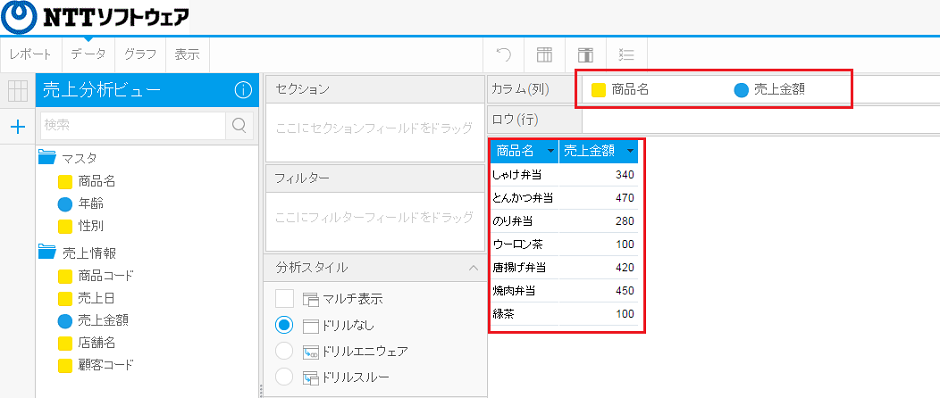Click the 売上金額 text in カラム(列) field
The width and height of the screenshot is (940, 398).
(779, 91)
